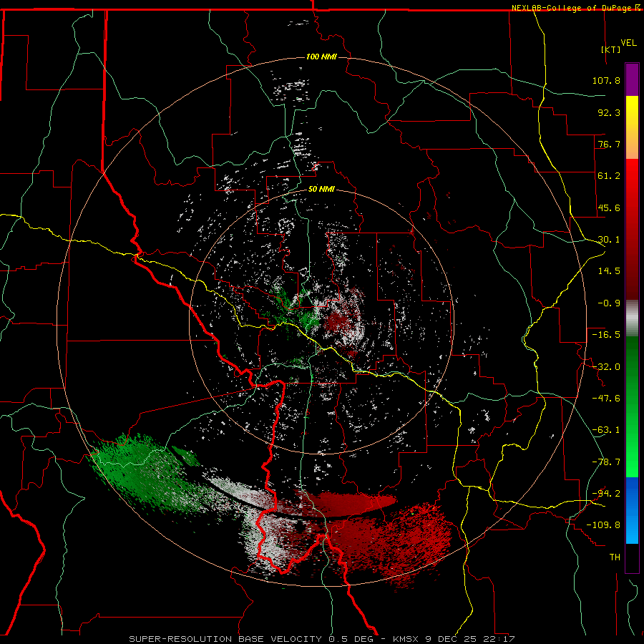Click the VEL legend title

628,42
